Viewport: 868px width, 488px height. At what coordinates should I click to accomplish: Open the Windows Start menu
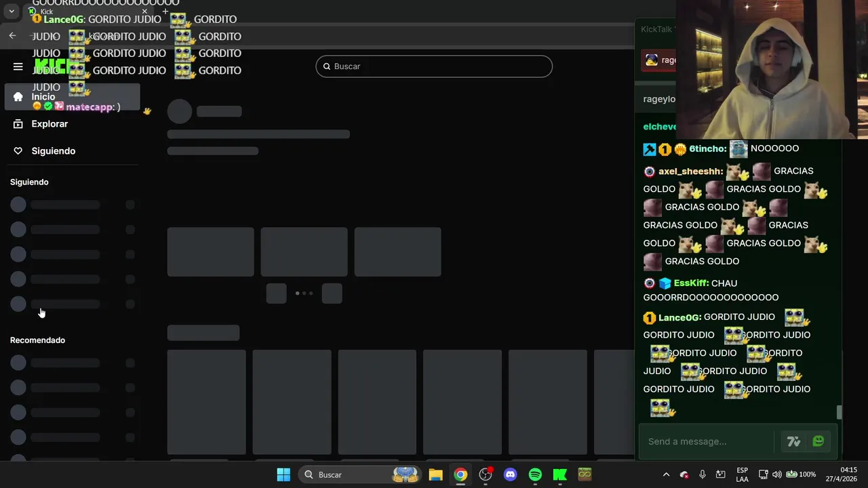[283, 474]
